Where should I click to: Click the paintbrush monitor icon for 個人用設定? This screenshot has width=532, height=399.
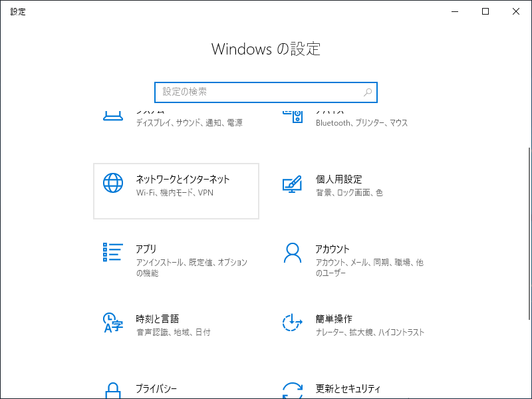click(292, 184)
